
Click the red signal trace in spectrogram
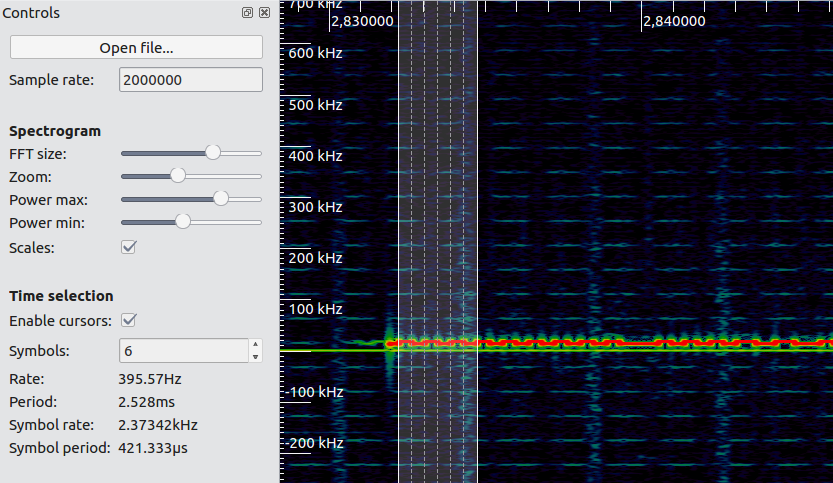click(x=600, y=344)
